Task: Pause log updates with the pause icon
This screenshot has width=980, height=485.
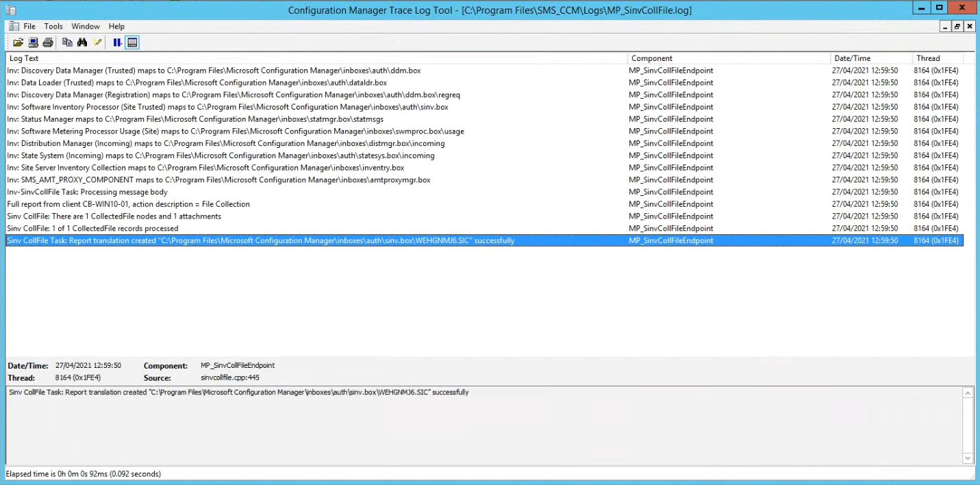Action: pyautogui.click(x=117, y=42)
